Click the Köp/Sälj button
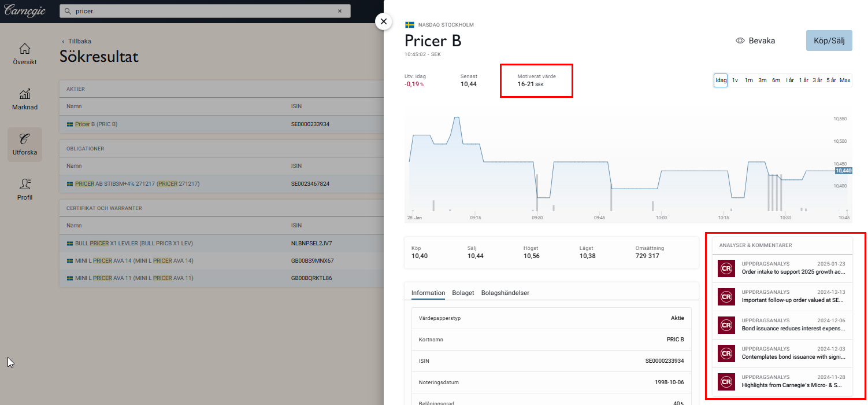The width and height of the screenshot is (868, 405). [829, 41]
